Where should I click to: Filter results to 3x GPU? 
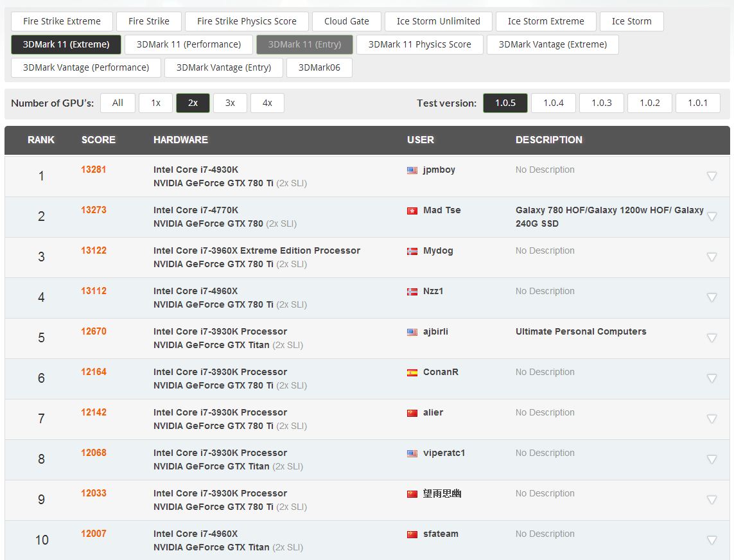(x=230, y=103)
